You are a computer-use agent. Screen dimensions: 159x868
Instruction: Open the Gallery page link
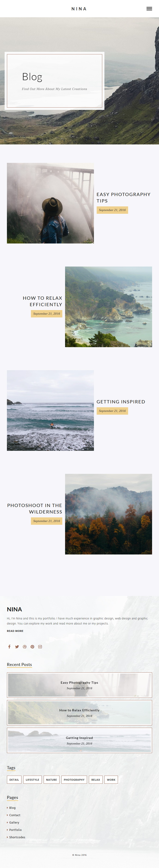(x=14, y=823)
